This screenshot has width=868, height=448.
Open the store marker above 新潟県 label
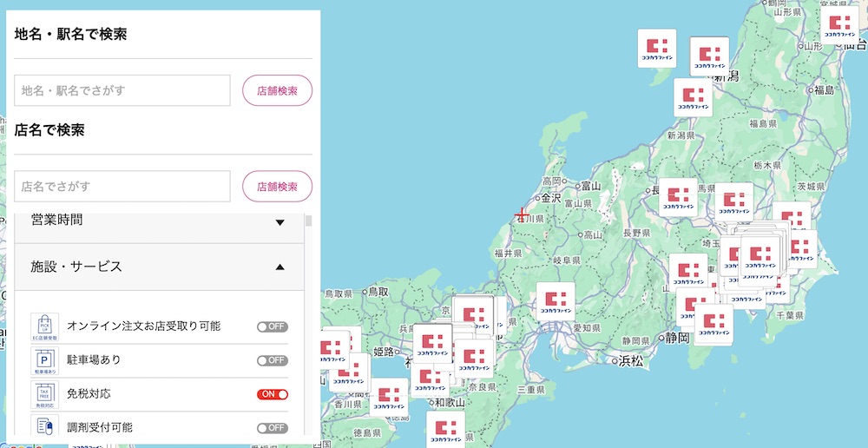[x=693, y=97]
